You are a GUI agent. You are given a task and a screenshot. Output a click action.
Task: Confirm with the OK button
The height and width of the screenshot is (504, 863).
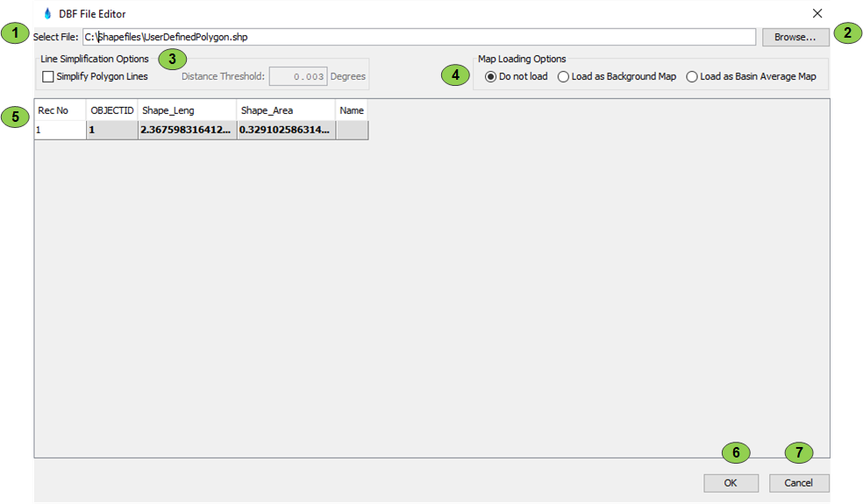pos(731,483)
